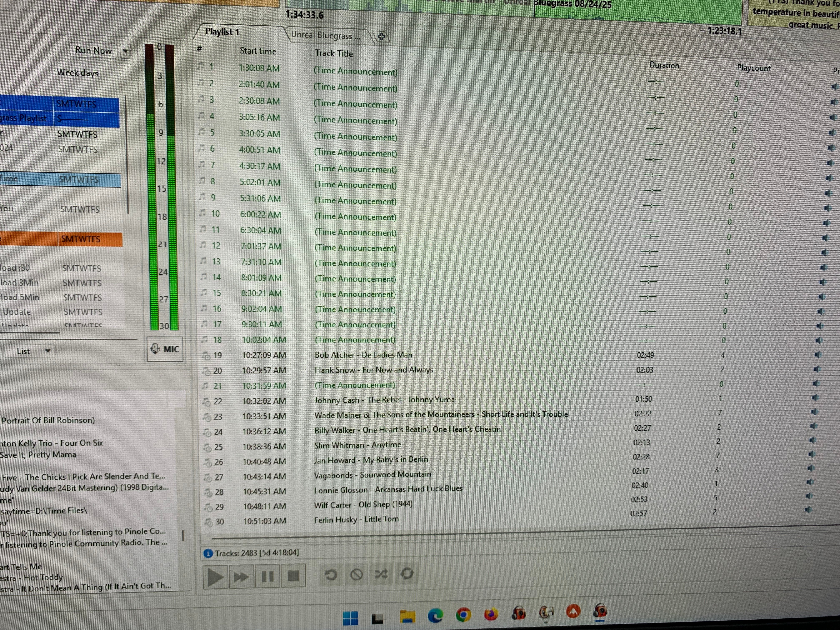
Task: Click the counter-clockwise repeat-track arrow icon
Action: 331,575
